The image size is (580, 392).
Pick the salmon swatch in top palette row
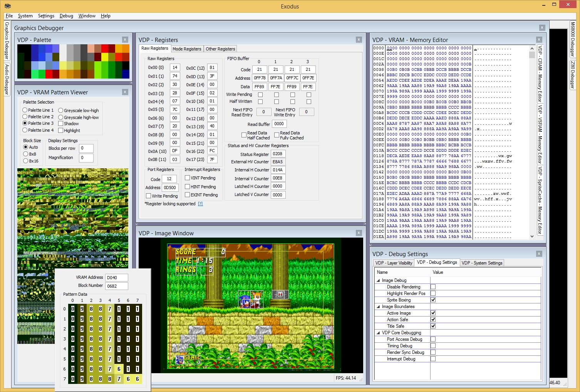[91, 48]
